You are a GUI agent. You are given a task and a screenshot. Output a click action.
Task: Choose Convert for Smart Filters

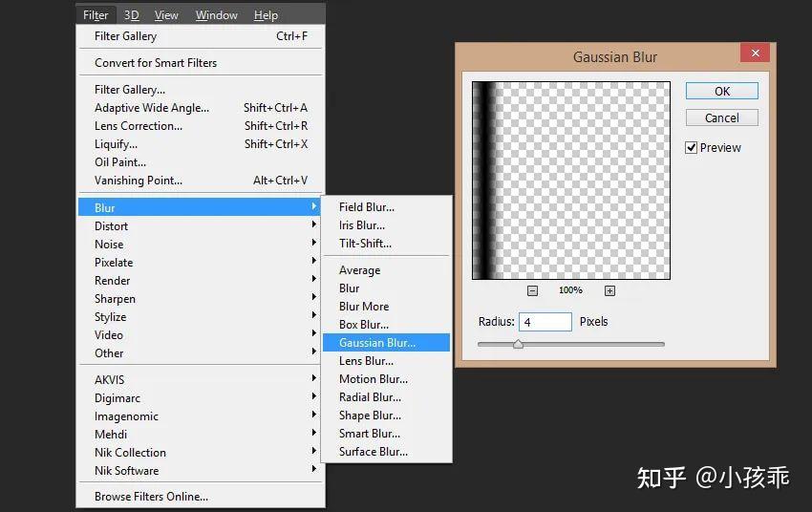(201, 63)
